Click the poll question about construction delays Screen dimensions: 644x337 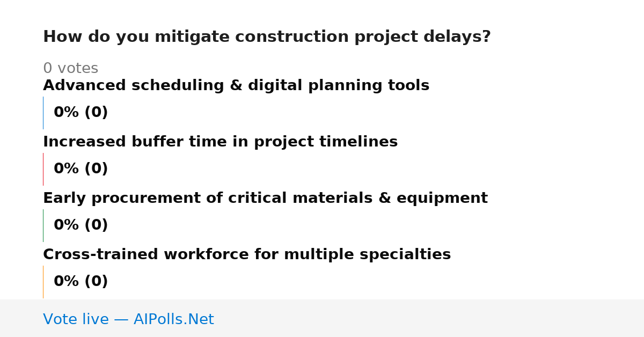(x=267, y=37)
